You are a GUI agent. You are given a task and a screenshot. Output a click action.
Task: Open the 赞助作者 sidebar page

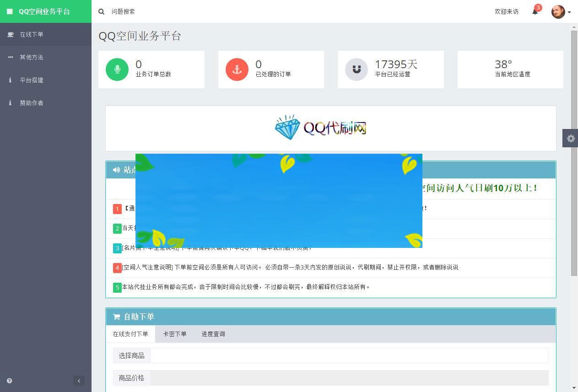click(31, 103)
